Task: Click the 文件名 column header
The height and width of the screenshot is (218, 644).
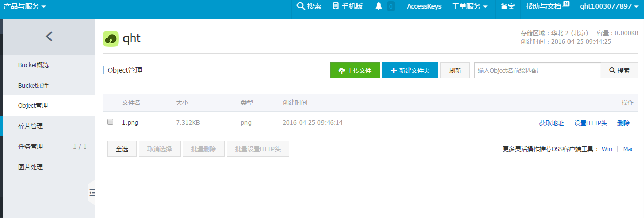Action: [x=131, y=103]
